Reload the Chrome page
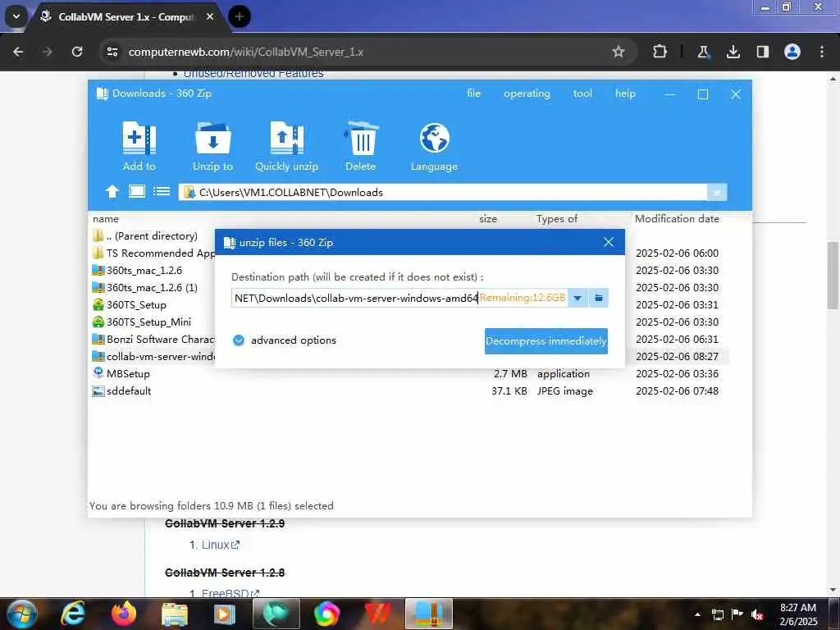 pyautogui.click(x=77, y=52)
